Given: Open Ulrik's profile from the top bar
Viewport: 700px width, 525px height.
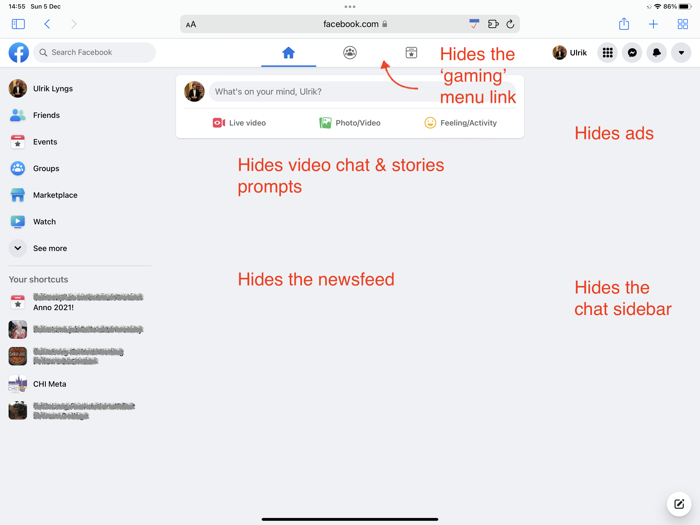Looking at the screenshot, I should 570,53.
